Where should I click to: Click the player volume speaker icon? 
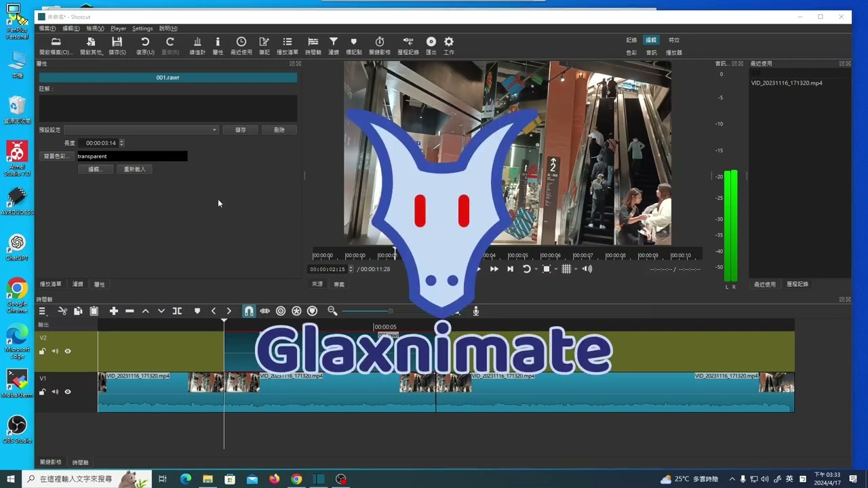point(587,269)
